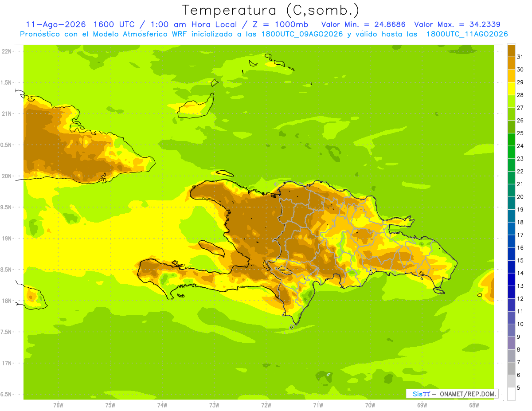The width and height of the screenshot is (532, 411).
Task: Click the 'Valor Max. = 34.2339' text
Action: (x=457, y=24)
